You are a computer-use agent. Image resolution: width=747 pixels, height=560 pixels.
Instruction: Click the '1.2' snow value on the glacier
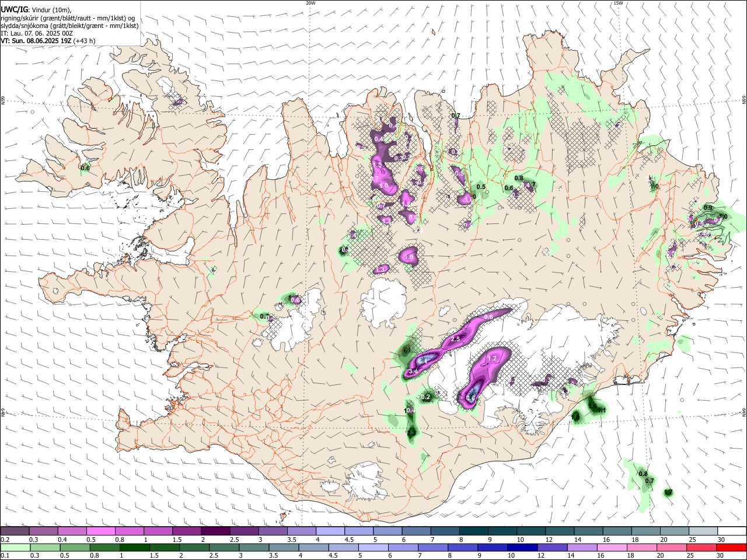tap(492, 359)
